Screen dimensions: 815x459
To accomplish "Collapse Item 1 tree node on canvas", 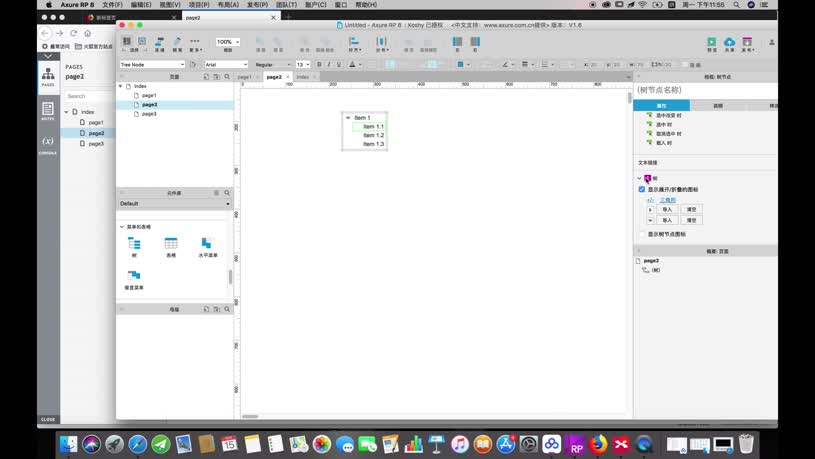I will click(348, 118).
